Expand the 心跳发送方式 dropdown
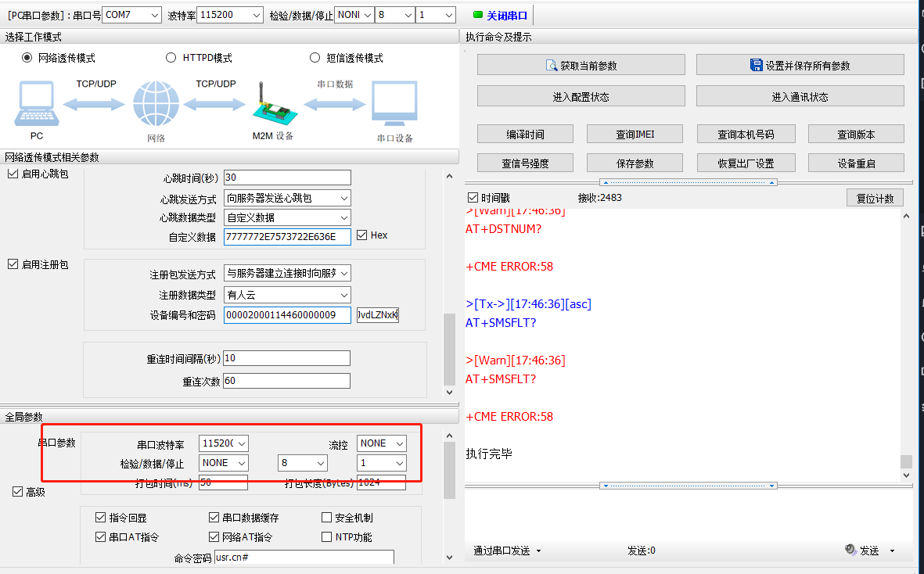 pyautogui.click(x=287, y=198)
